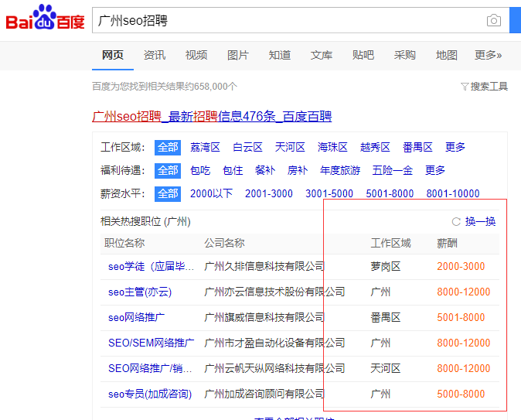
Task: Open camera image search icon
Action: pos(493,21)
